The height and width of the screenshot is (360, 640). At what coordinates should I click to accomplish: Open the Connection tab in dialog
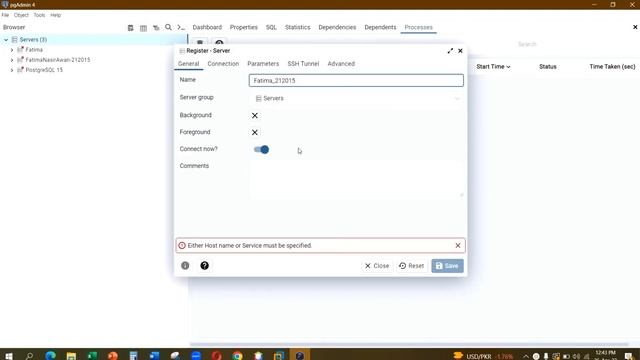[223, 64]
